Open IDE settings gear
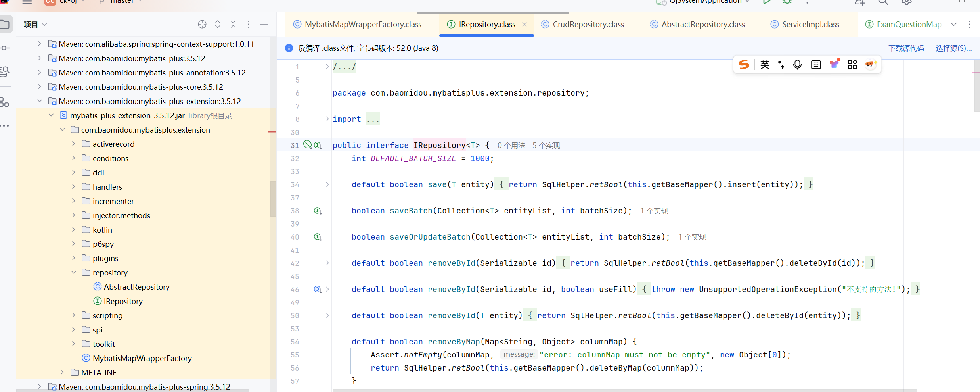 click(x=906, y=2)
